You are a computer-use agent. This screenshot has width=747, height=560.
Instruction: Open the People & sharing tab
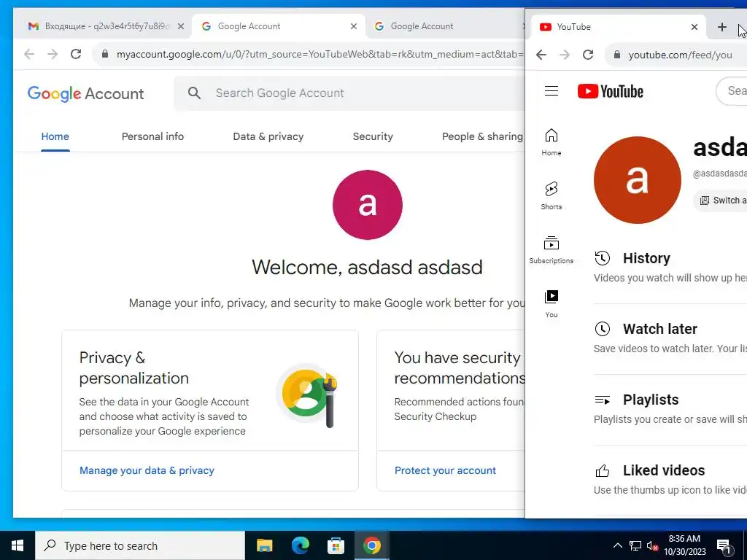click(x=483, y=136)
